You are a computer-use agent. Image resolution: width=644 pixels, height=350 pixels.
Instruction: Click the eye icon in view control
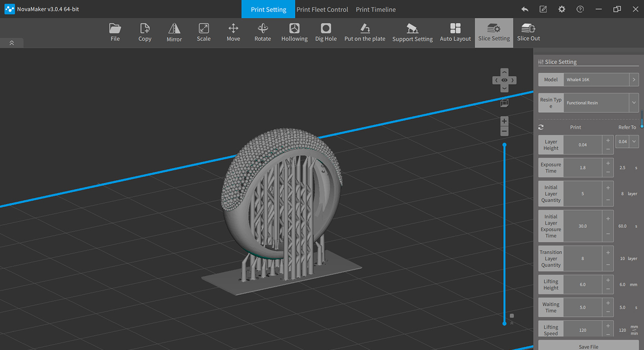[x=504, y=80]
